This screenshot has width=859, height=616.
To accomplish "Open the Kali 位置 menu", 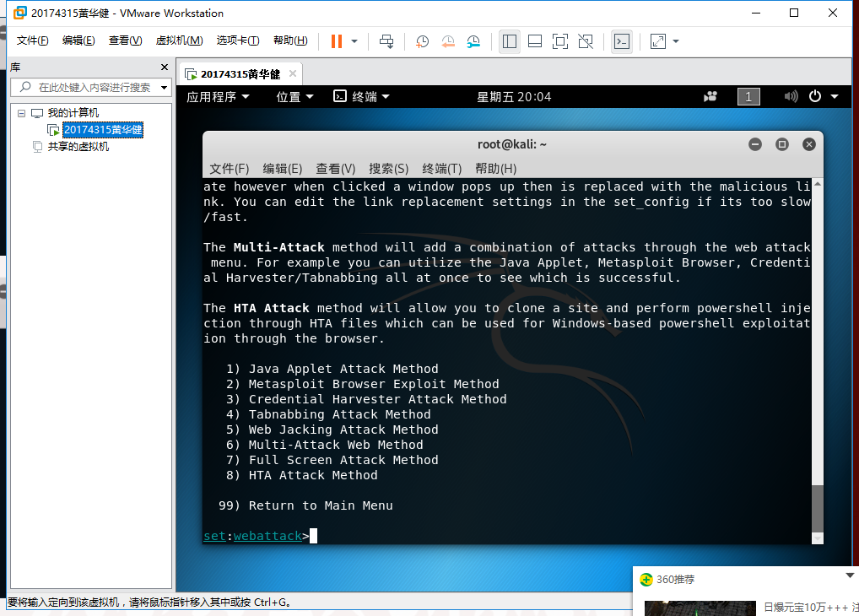I will [x=294, y=97].
